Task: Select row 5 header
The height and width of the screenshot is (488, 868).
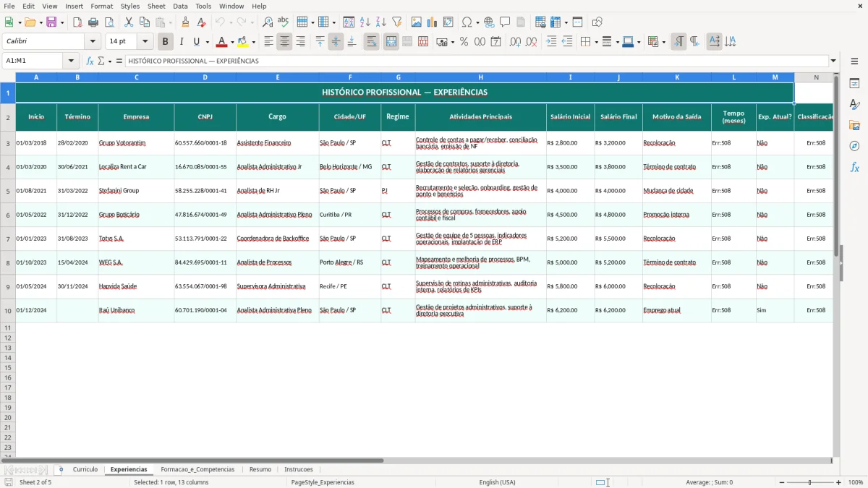Action: [8, 191]
